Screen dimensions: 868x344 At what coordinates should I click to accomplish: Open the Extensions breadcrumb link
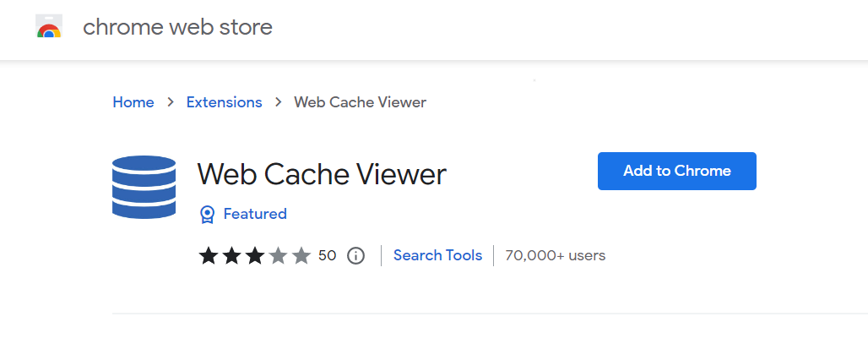[224, 102]
